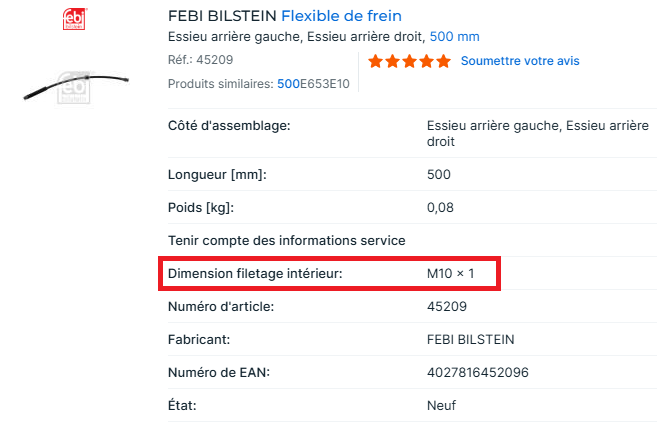
Task: Pick the fourth rating star
Action: click(x=426, y=62)
